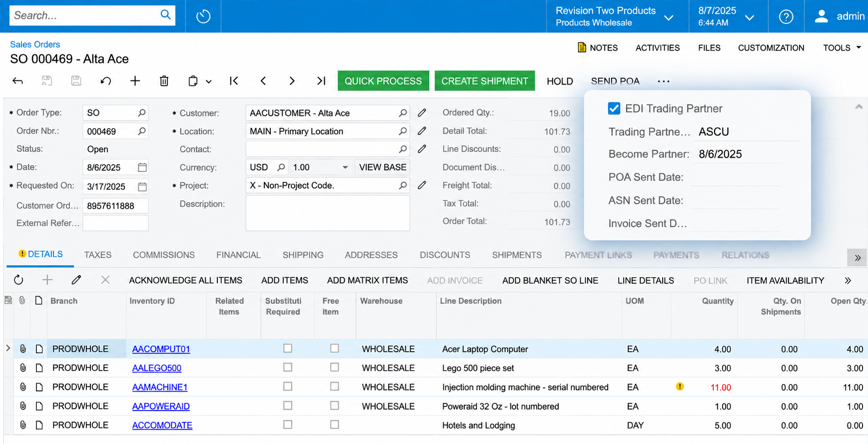Open the Sales Orders breadcrumb link

(x=35, y=44)
